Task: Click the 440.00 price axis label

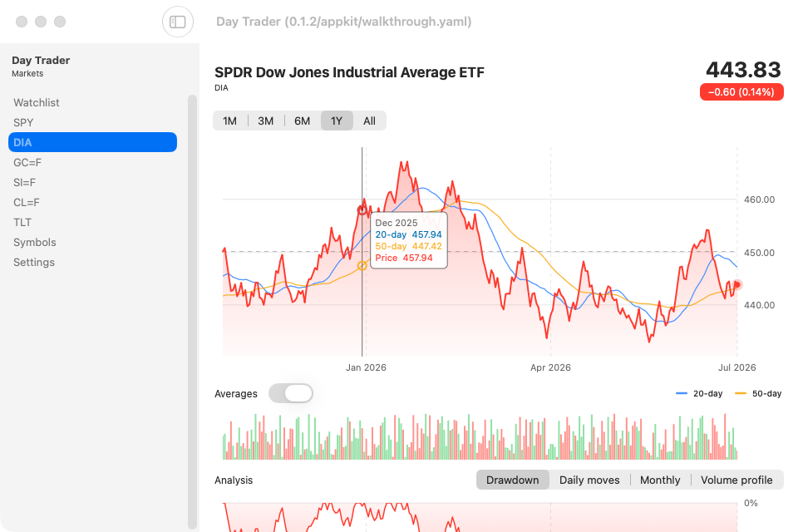Action: click(759, 305)
